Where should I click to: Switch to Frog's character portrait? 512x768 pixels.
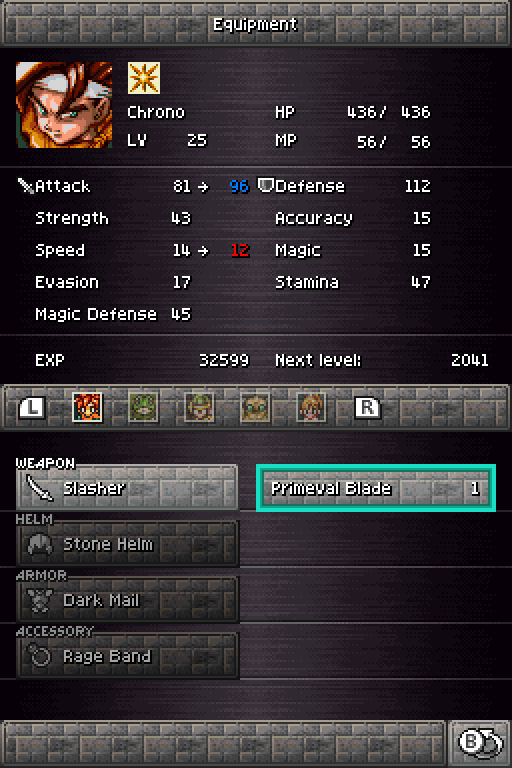(143, 407)
